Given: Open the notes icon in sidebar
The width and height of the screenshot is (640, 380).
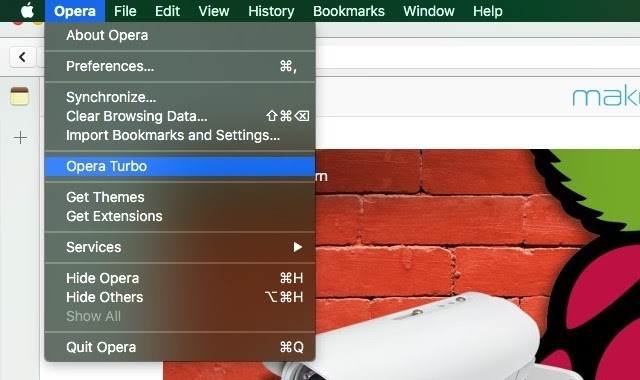Looking at the screenshot, I should (x=20, y=96).
